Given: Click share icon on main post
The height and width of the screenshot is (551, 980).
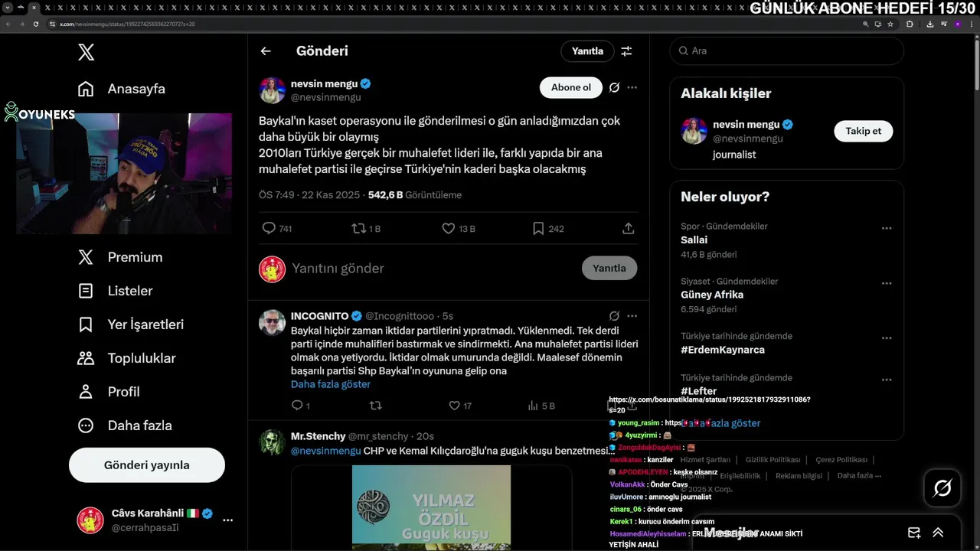Looking at the screenshot, I should [628, 228].
